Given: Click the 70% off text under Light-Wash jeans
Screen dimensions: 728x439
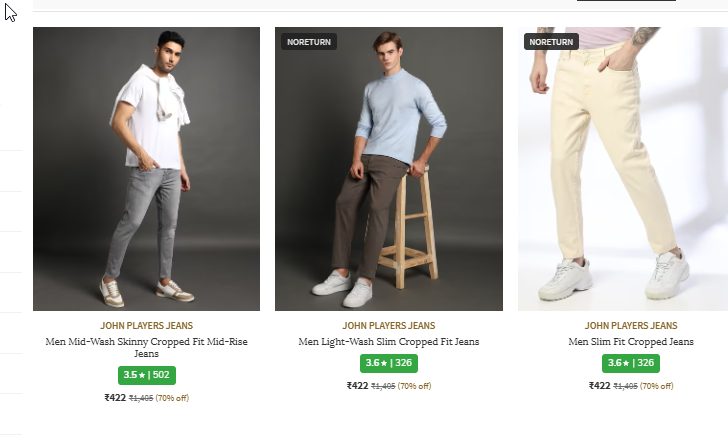Looking at the screenshot, I should coord(414,386).
